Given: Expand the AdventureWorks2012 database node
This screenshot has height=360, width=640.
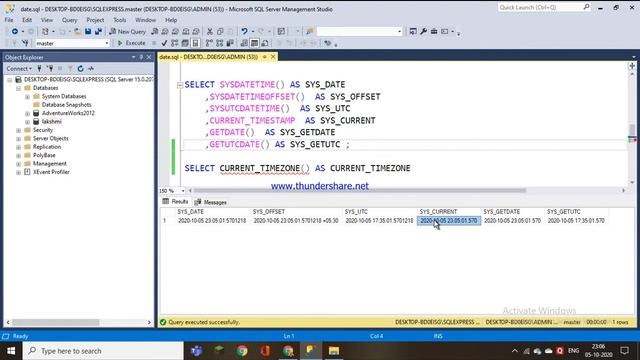Looking at the screenshot, I should (27, 113).
